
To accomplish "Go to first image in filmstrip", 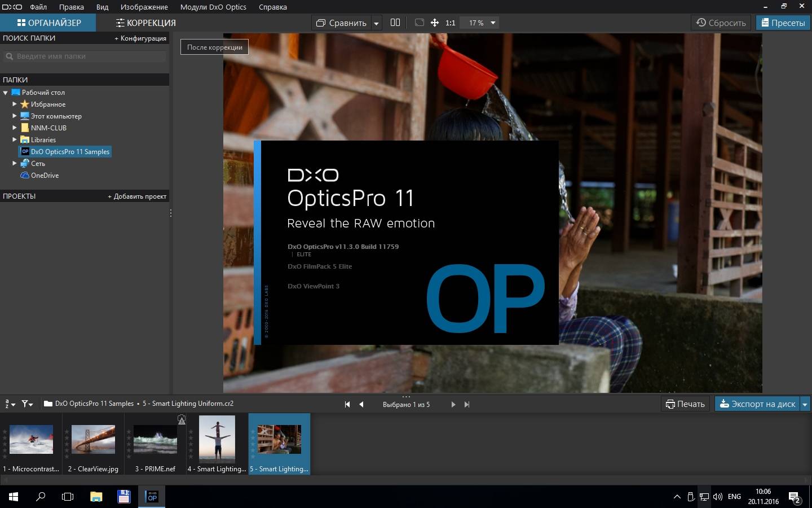I will tap(347, 404).
